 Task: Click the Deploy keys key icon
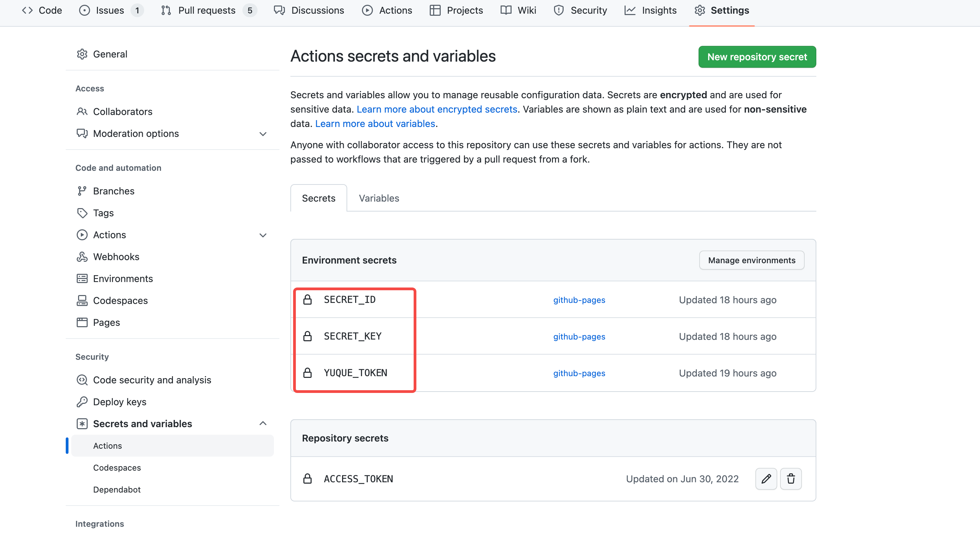pos(82,402)
